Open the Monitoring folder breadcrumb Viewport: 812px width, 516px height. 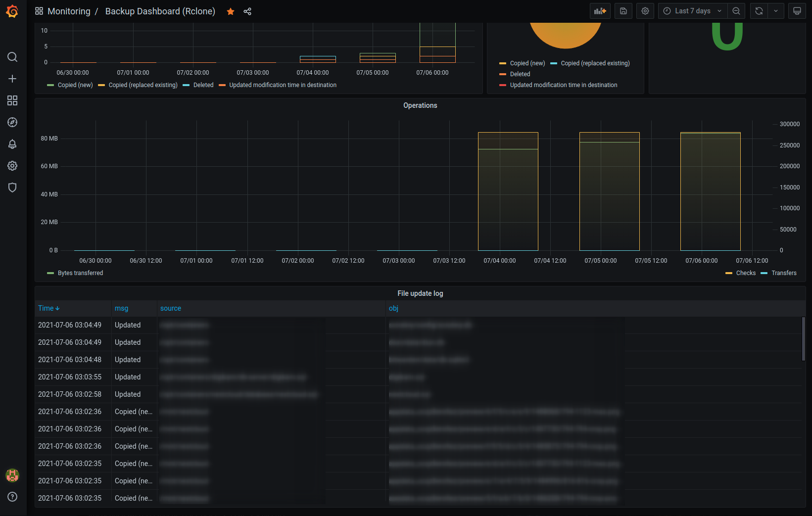[x=69, y=11]
